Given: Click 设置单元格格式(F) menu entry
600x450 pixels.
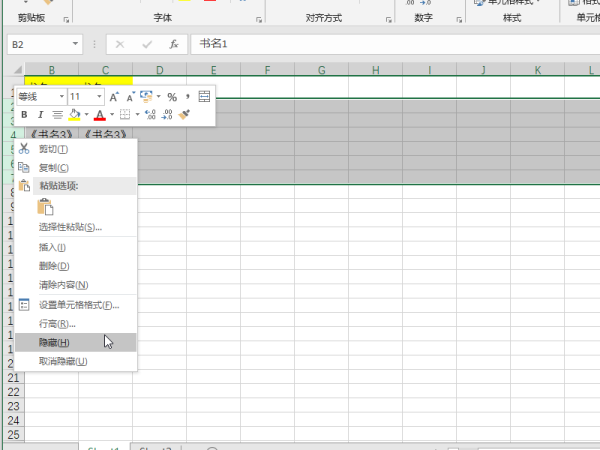Looking at the screenshot, I should click(78, 304).
